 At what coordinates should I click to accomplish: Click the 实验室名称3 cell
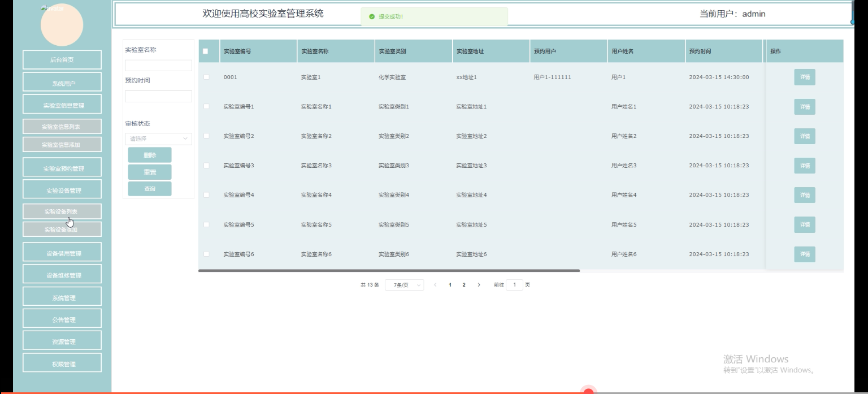(x=316, y=166)
